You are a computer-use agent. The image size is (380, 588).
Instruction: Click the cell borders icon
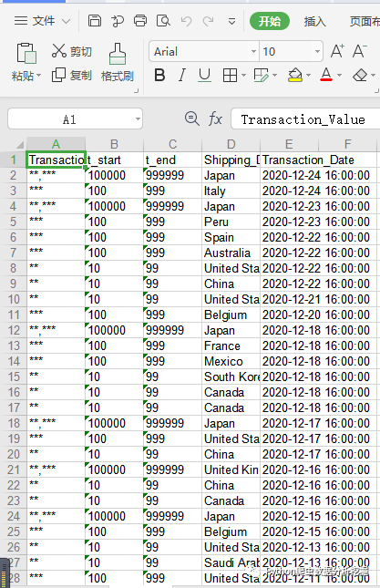coord(230,76)
